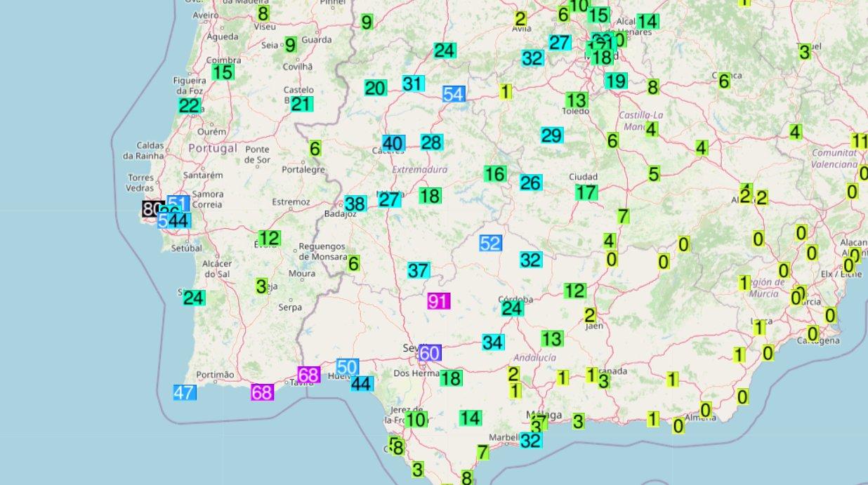Click the Santarém city label
The image size is (868, 485).
202,175
